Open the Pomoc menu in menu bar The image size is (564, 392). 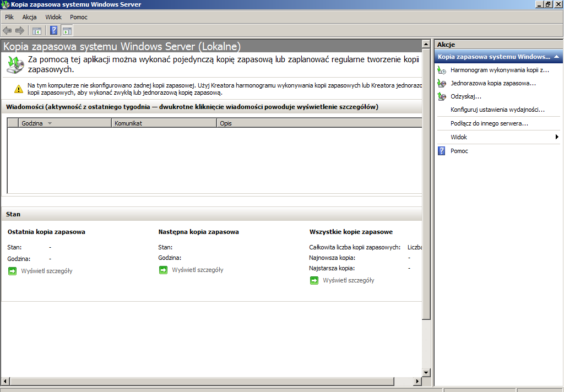pyautogui.click(x=79, y=17)
